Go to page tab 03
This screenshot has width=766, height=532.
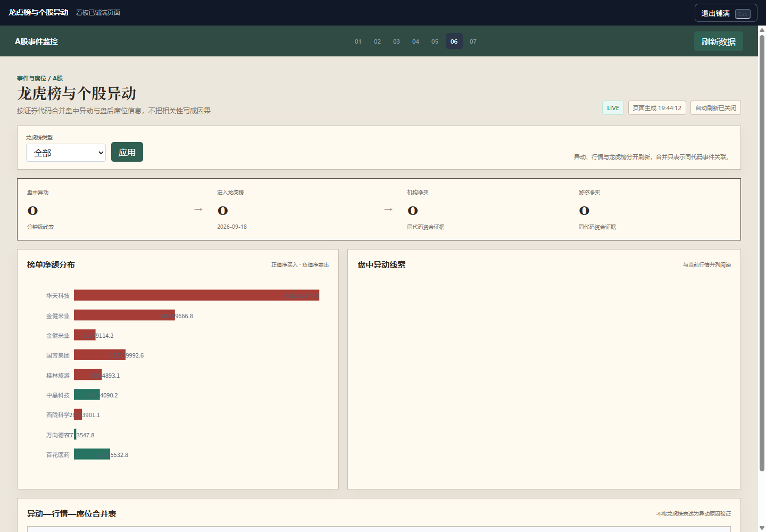(x=396, y=41)
